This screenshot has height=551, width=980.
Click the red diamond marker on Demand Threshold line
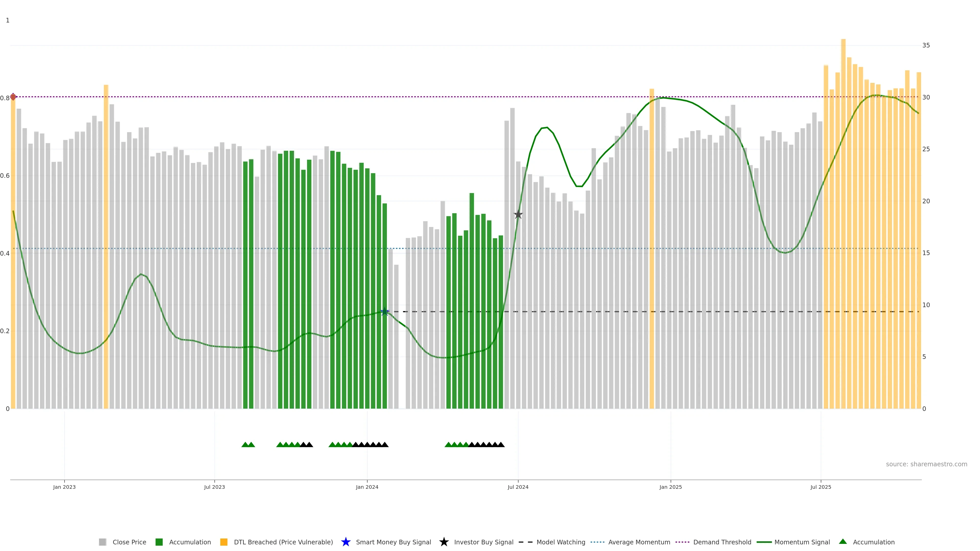pyautogui.click(x=13, y=97)
